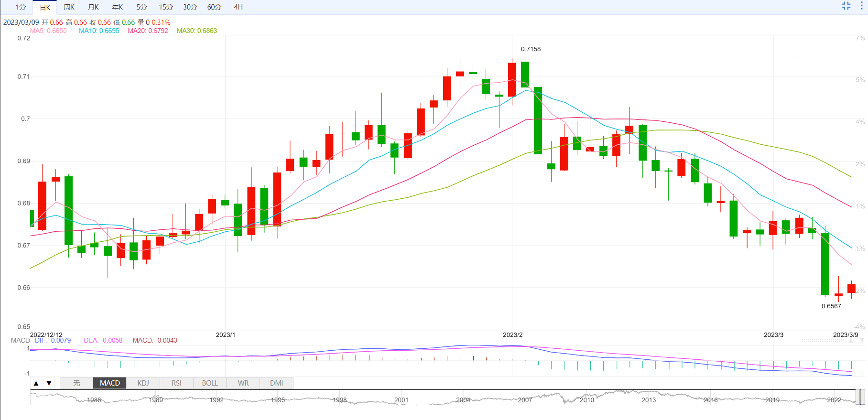Click the black down triangle beside indicator tabs
868x420 pixels.
click(x=49, y=383)
